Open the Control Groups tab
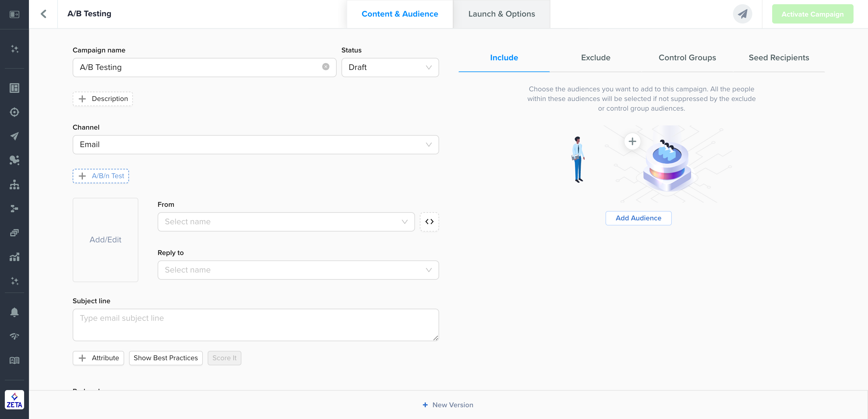The width and height of the screenshot is (868, 419). [x=687, y=58]
